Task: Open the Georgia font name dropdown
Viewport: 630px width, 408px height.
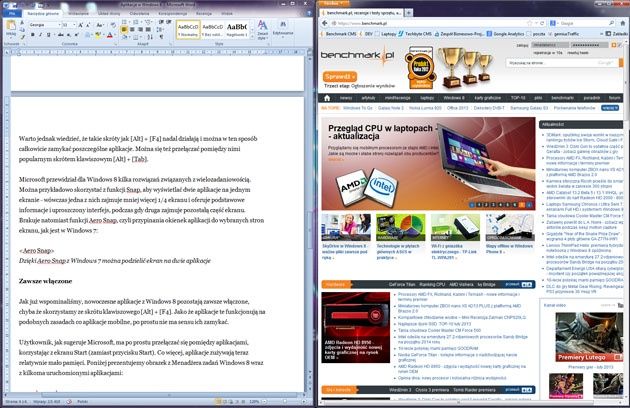Action: click(x=59, y=25)
